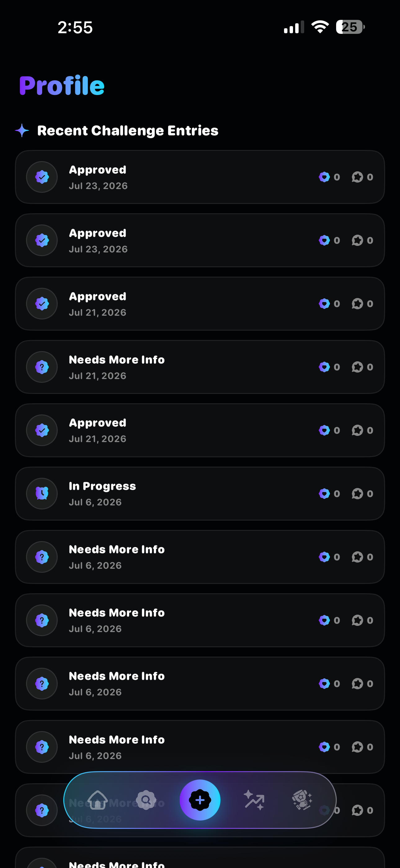Open the In Progress Jul 6 entry
This screenshot has width=400, height=868.
200,494
